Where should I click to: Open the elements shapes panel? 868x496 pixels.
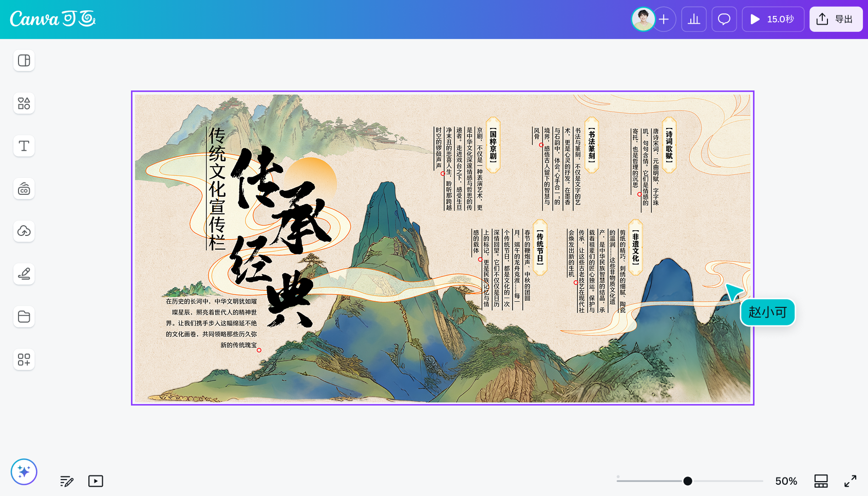tap(24, 103)
